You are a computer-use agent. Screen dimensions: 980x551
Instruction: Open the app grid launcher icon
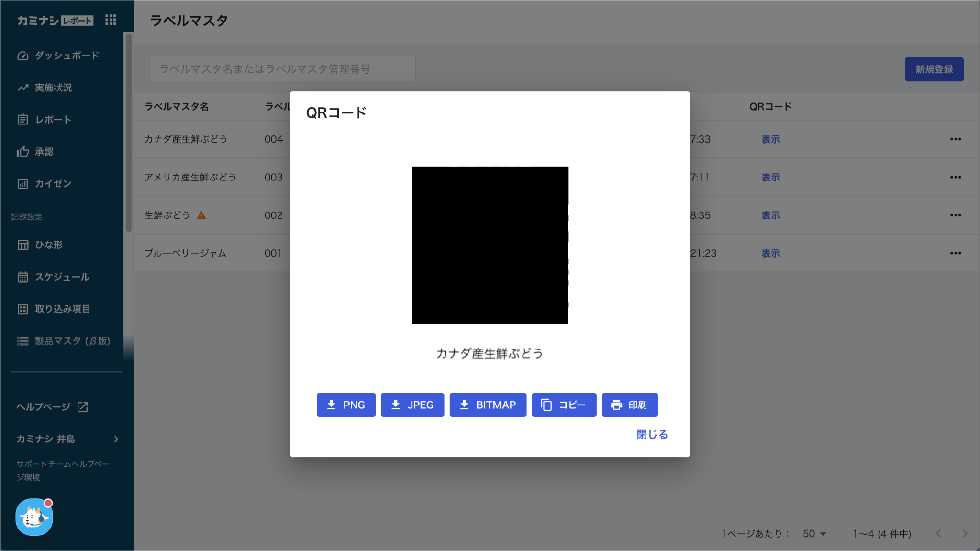[x=111, y=20]
